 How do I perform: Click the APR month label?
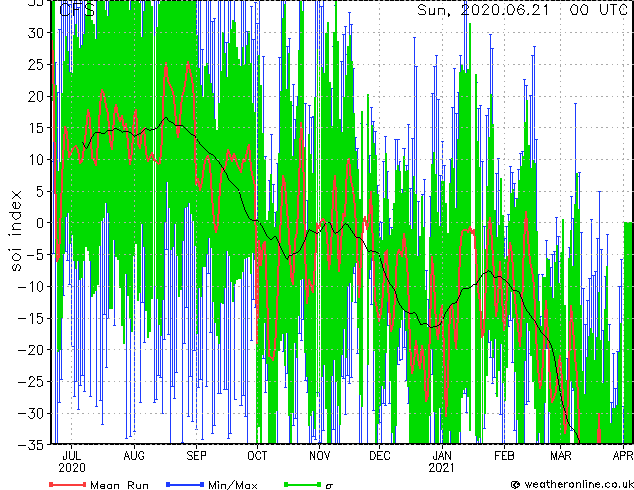[623, 456]
